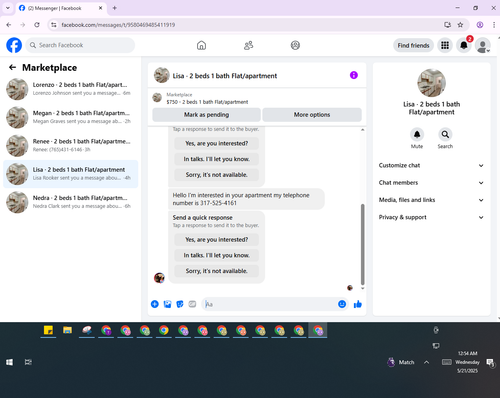Attach a photo using the image icon

(x=167, y=304)
